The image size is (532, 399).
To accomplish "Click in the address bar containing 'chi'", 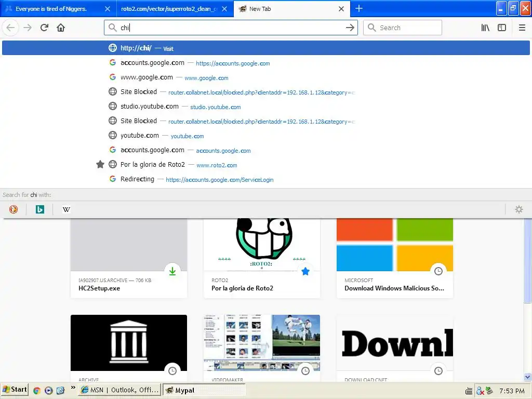I will coord(231,28).
